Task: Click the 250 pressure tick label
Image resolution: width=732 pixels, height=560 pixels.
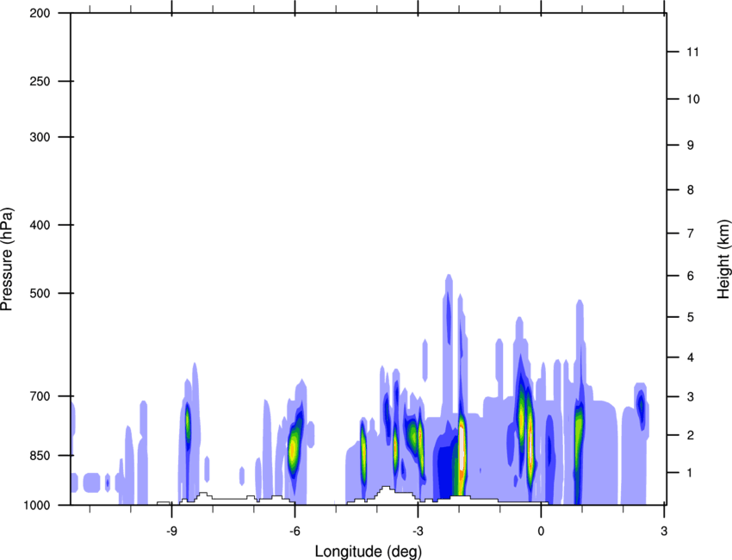Action: coord(40,81)
